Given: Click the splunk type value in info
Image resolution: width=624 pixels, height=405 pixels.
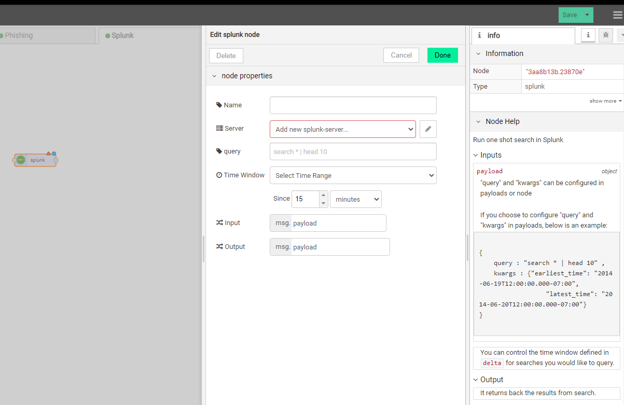Looking at the screenshot, I should pos(534,86).
